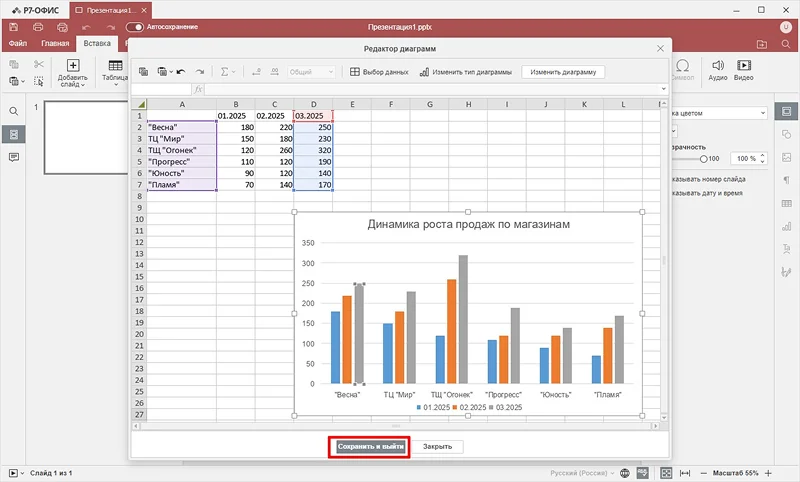
Task: Open the Файл menu
Action: click(x=18, y=43)
